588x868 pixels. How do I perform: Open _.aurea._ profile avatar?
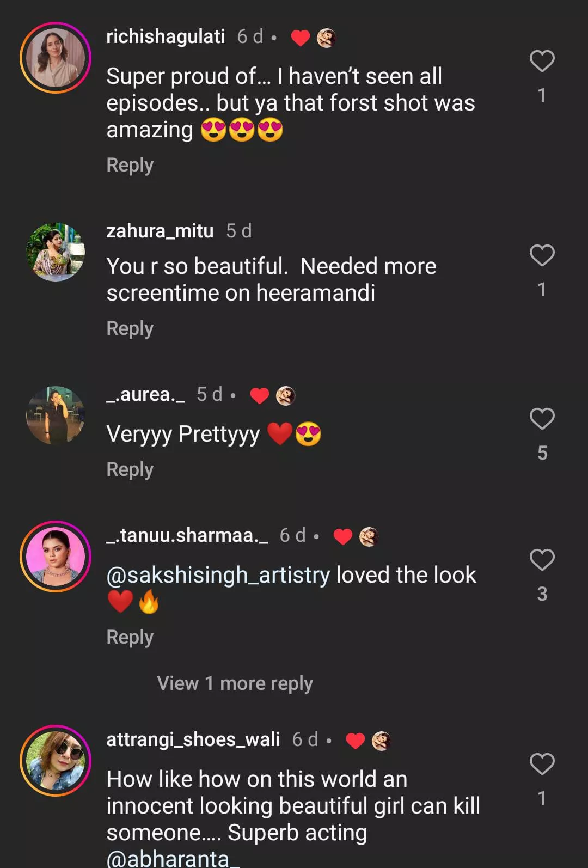pos(56,415)
